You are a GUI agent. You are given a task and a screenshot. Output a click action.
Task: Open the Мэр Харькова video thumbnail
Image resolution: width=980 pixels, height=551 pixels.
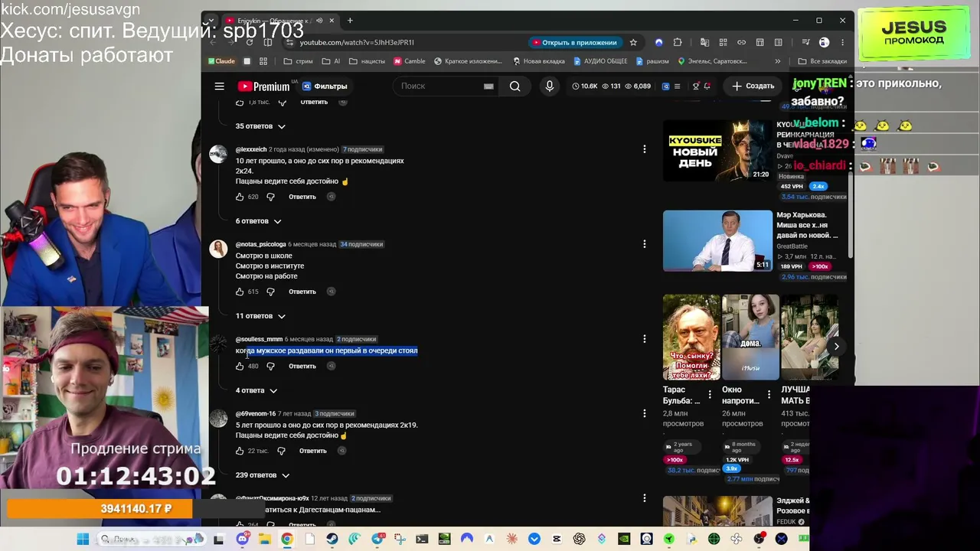[717, 241]
